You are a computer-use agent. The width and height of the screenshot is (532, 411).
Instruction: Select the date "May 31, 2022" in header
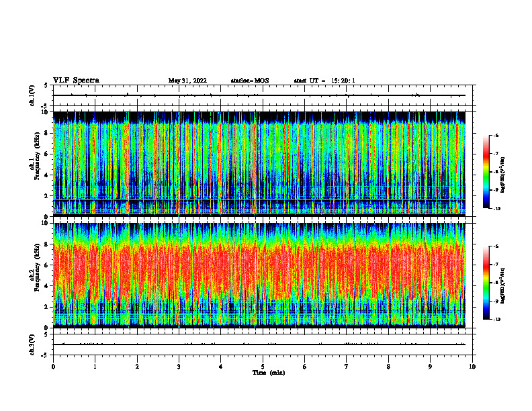[187, 81]
